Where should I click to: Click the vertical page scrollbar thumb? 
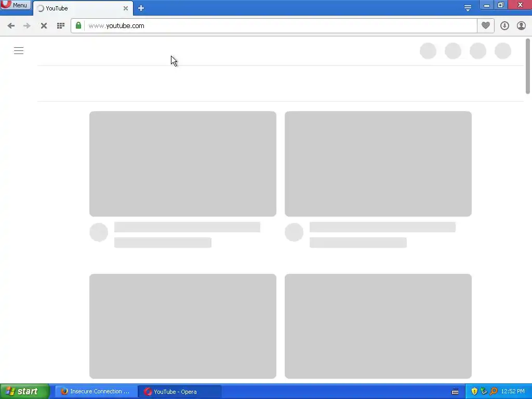click(528, 66)
